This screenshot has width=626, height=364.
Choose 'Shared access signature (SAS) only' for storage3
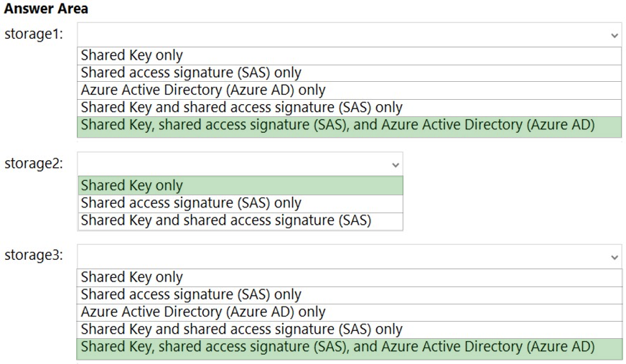pyautogui.click(x=350, y=295)
